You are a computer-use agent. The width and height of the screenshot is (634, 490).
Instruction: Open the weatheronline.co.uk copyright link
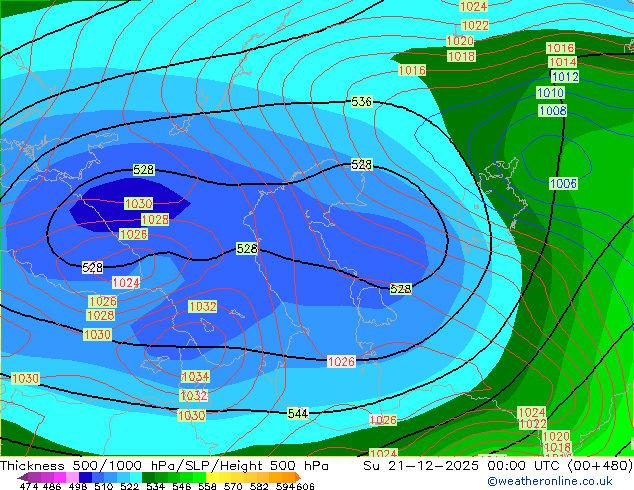[x=550, y=481]
